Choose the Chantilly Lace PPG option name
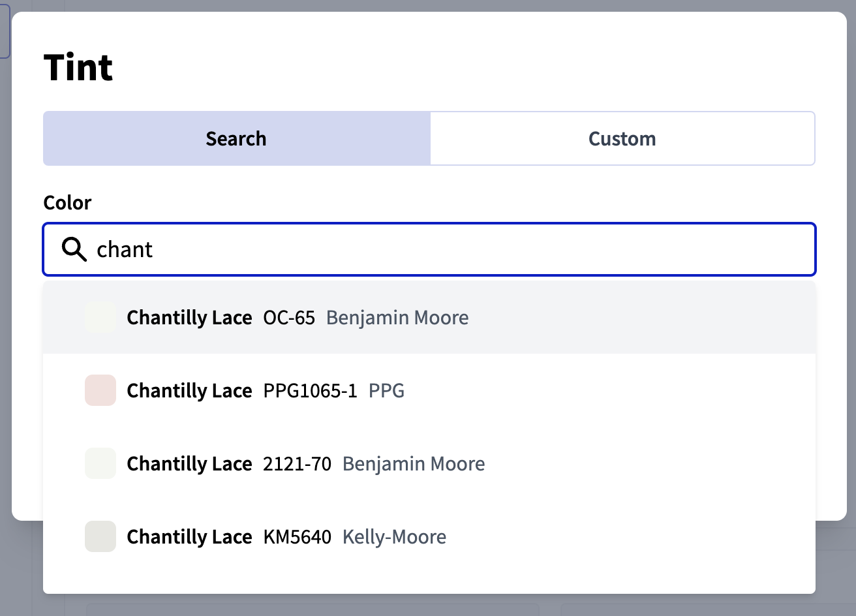856x616 pixels. pyautogui.click(x=189, y=391)
